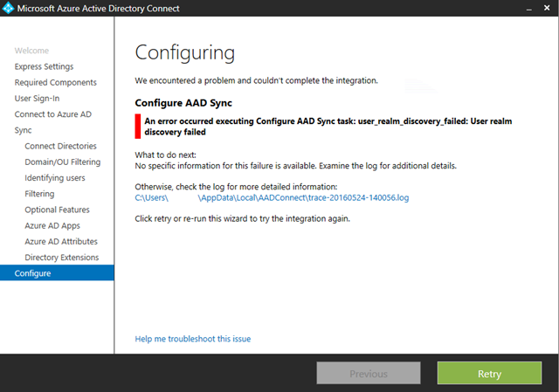Open Connect Directories sub-step
Viewport: 559px width, 392px height.
pos(60,146)
